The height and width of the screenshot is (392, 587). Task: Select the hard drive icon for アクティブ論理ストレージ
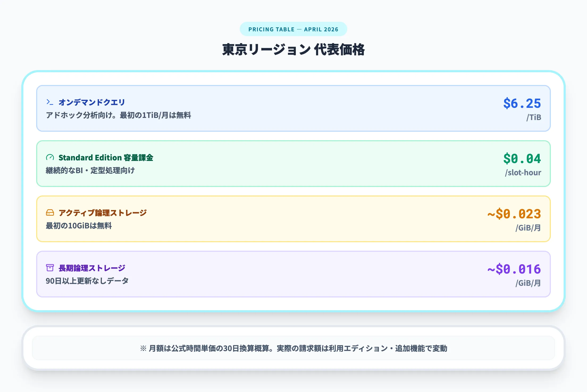click(x=49, y=212)
